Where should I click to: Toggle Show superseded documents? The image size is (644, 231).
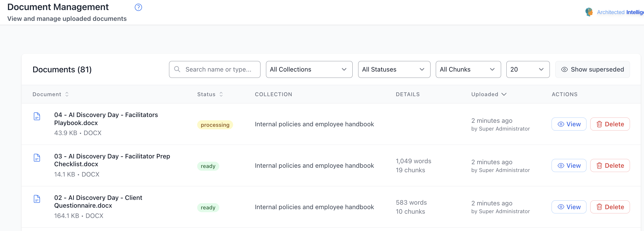[592, 69]
